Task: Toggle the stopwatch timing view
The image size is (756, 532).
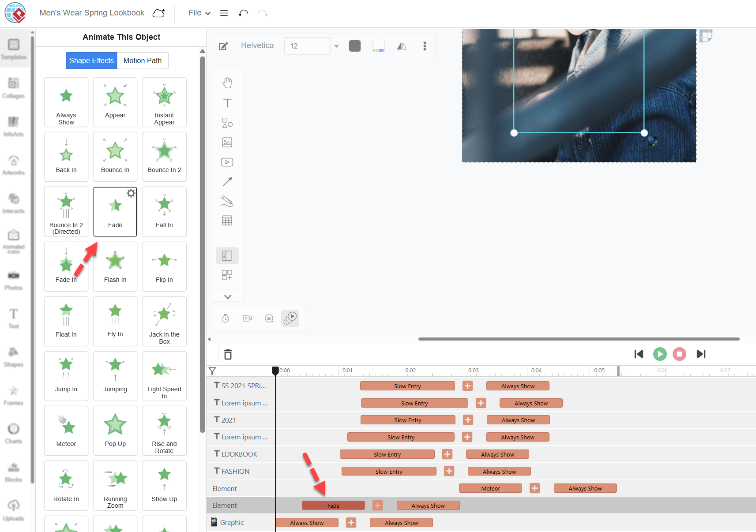Action: (225, 318)
